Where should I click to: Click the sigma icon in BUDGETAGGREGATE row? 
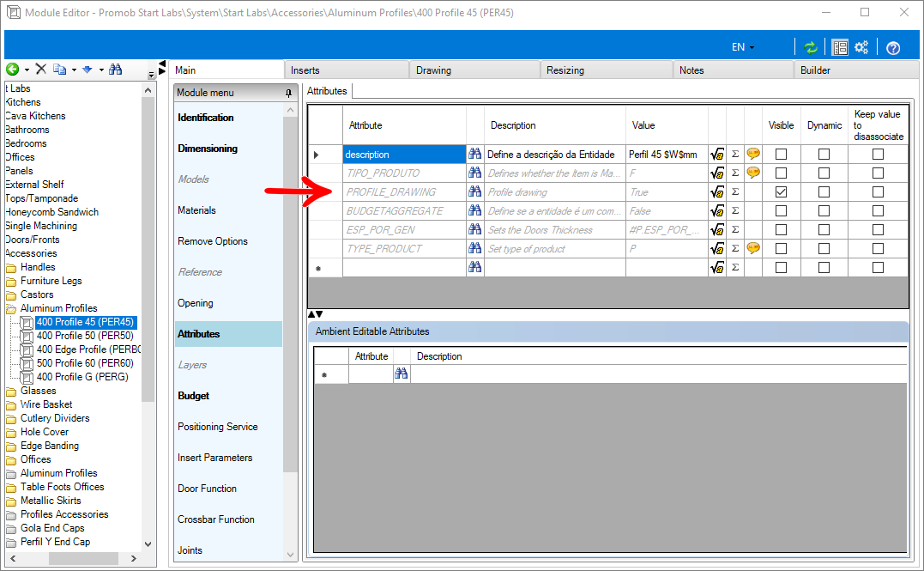point(735,210)
